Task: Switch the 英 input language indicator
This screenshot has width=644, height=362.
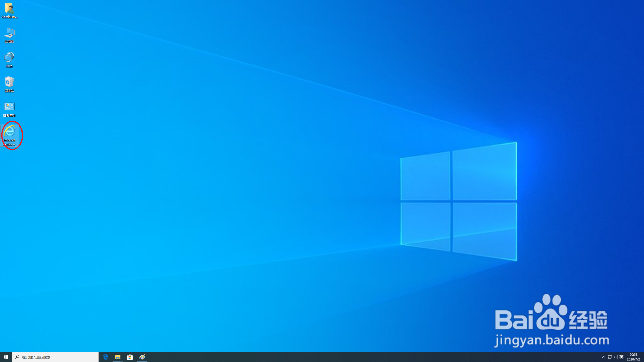Action: (x=621, y=357)
